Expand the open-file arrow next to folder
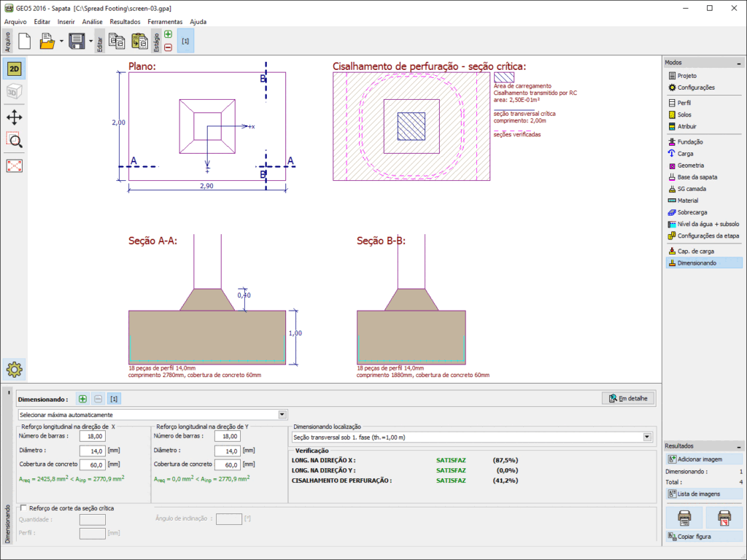Screen dimensions: 747x560 tap(61, 42)
